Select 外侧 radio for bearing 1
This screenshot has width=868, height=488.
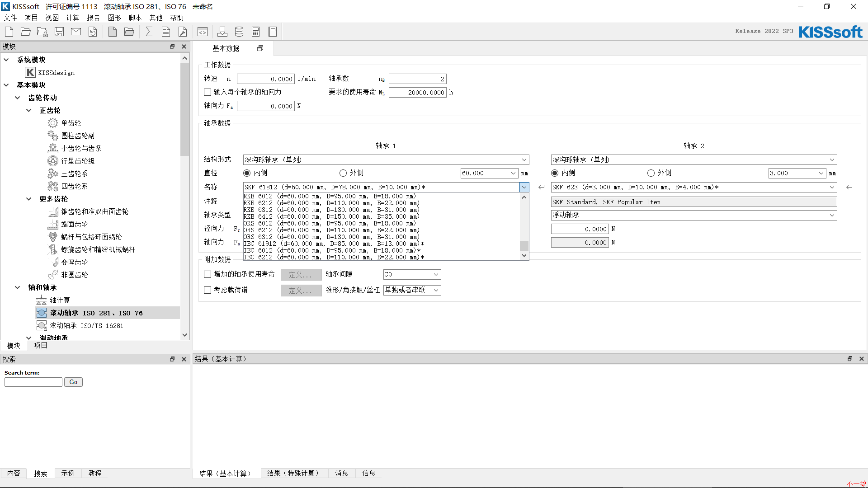pyautogui.click(x=343, y=173)
